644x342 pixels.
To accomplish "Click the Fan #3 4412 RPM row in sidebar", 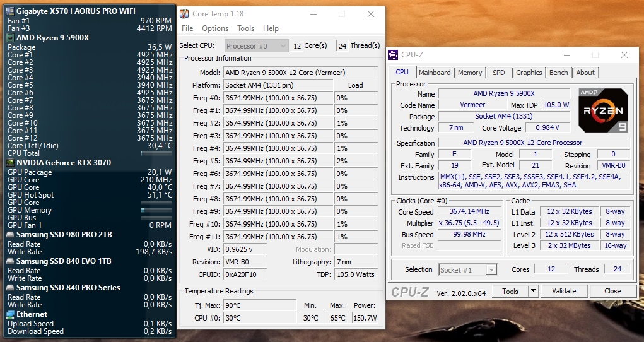I will (90, 28).
